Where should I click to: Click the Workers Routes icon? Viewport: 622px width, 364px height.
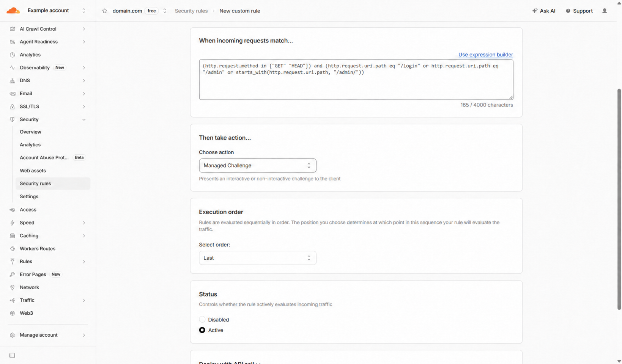(x=12, y=249)
